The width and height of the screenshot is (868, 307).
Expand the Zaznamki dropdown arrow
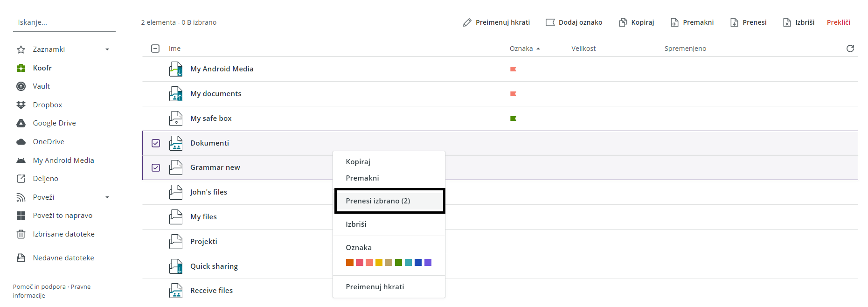[x=107, y=49]
